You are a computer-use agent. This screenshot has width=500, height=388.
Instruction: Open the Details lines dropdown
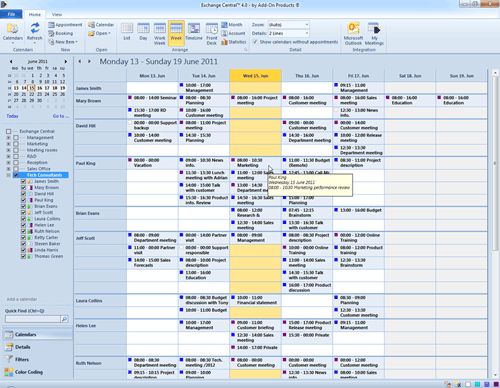(307, 33)
